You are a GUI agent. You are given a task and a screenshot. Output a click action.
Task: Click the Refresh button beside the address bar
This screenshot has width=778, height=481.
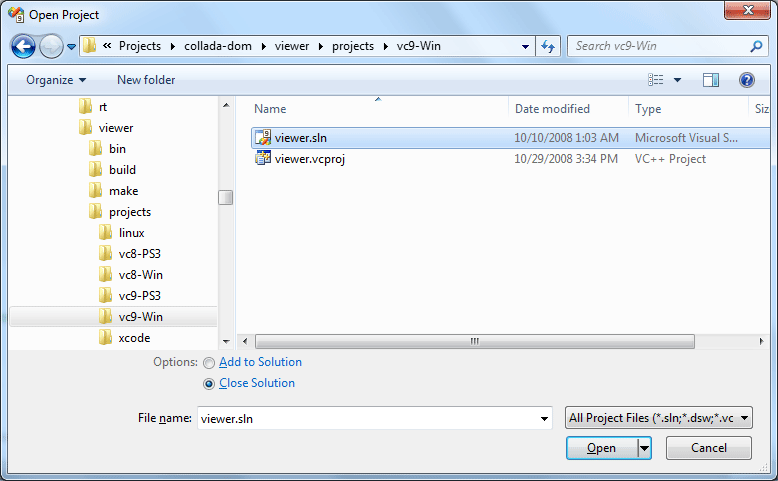click(x=548, y=46)
